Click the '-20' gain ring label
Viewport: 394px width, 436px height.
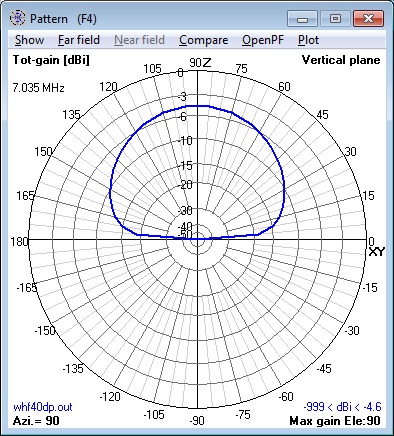click(185, 185)
